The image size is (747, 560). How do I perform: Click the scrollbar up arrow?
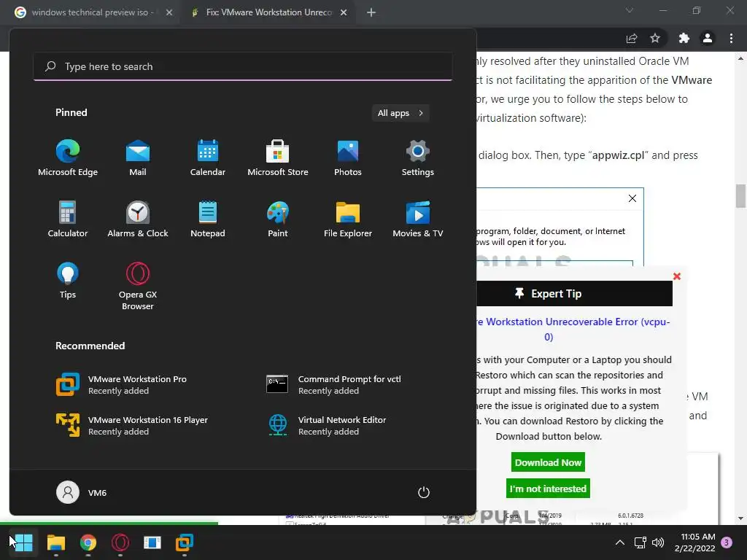[740, 58]
